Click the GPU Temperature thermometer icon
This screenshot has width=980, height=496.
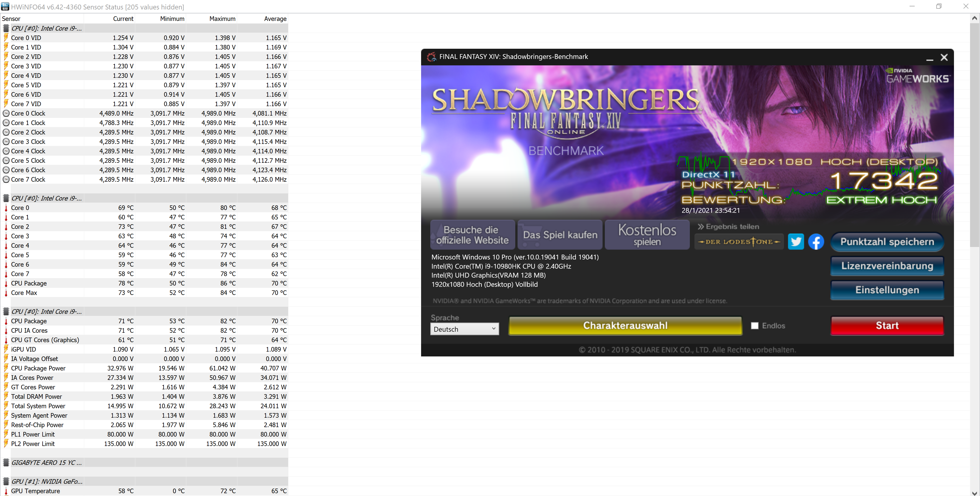(6, 491)
